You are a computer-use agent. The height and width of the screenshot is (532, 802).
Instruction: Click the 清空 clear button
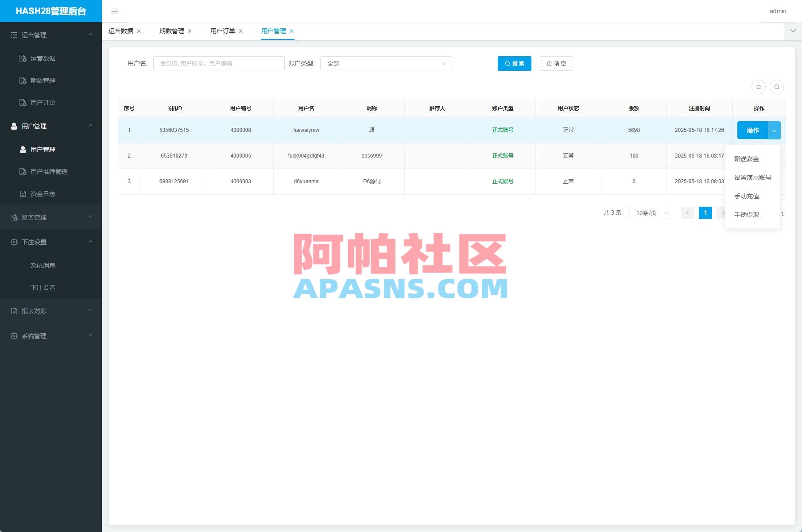(556, 63)
